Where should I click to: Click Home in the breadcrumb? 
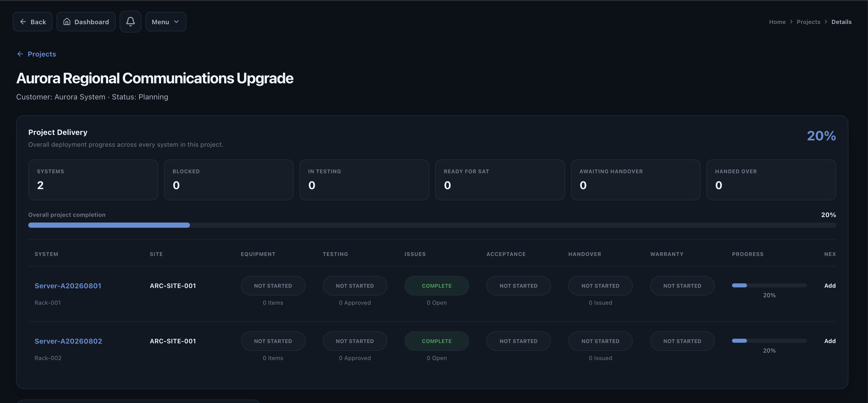pos(777,22)
